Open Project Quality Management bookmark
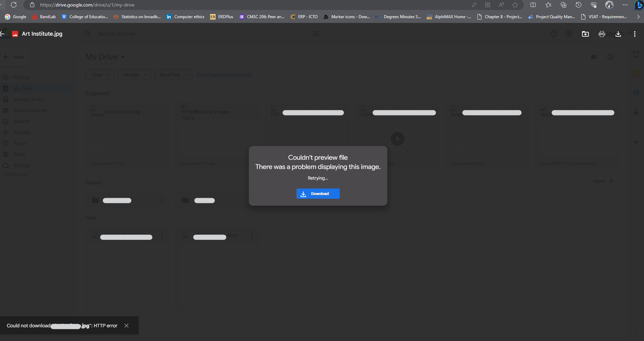Image resolution: width=644 pixels, height=341 pixels. pyautogui.click(x=551, y=17)
